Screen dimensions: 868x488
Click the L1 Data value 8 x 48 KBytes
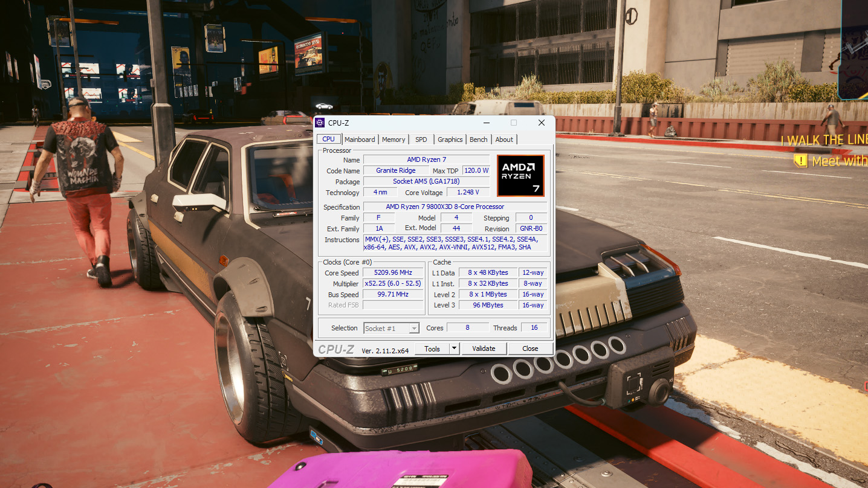coord(488,273)
